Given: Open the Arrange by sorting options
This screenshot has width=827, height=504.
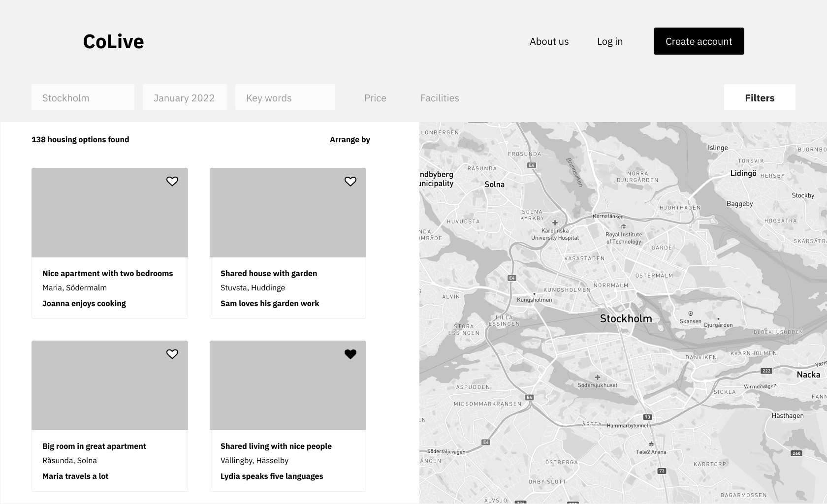Looking at the screenshot, I should tap(350, 139).
